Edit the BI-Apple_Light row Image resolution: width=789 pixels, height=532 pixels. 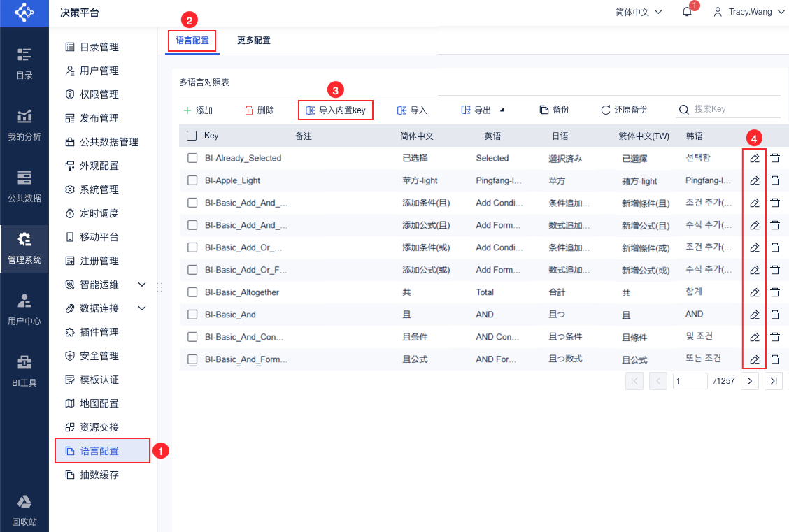click(x=754, y=180)
